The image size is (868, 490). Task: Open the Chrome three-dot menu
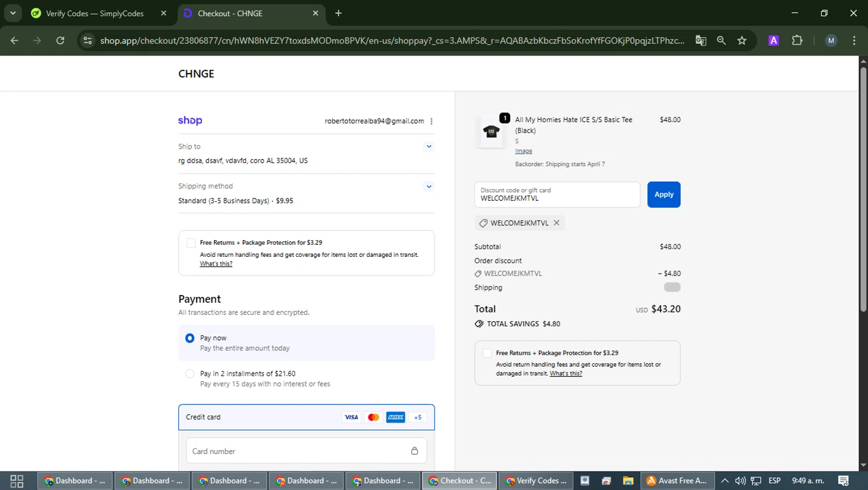coord(854,40)
